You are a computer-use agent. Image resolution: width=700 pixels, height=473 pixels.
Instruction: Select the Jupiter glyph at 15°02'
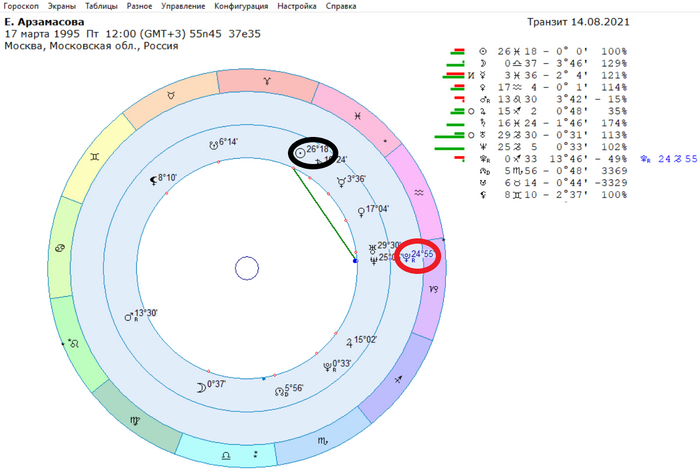pyautogui.click(x=349, y=343)
